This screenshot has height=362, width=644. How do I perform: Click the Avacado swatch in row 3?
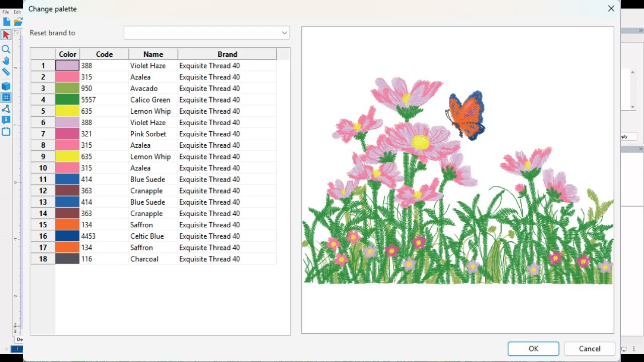click(67, 88)
